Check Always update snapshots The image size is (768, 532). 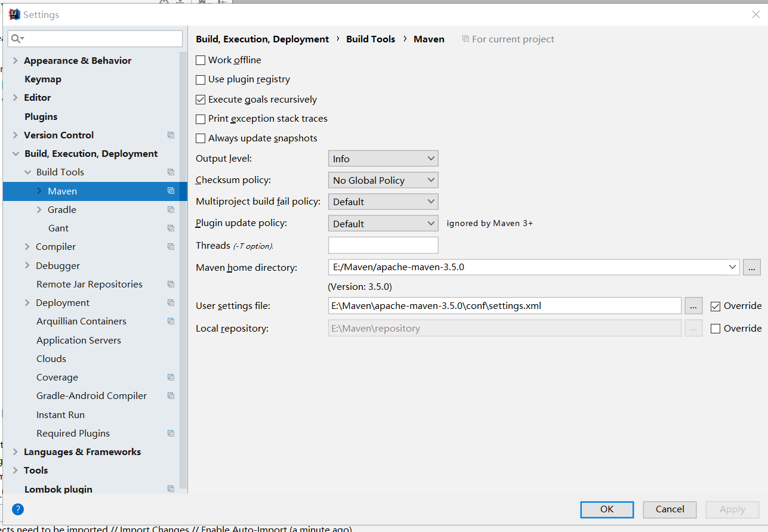click(x=201, y=138)
